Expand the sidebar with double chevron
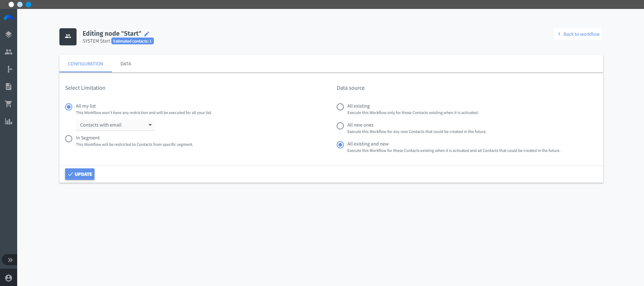Viewport: 644px width, 286px height. point(10,260)
